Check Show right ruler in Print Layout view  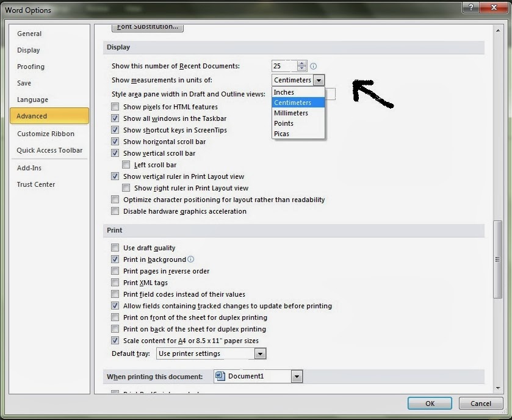(126, 188)
